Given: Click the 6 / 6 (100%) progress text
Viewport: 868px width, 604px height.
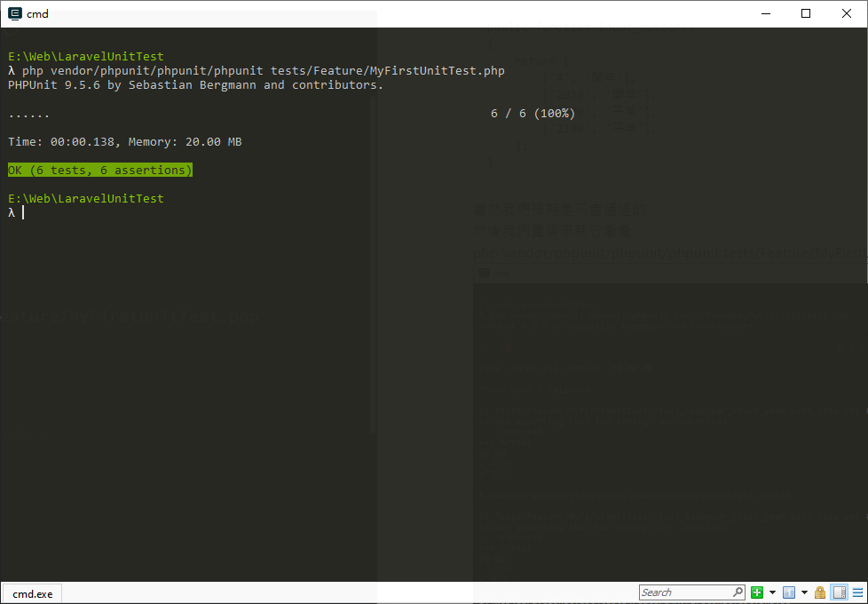Looking at the screenshot, I should point(533,113).
